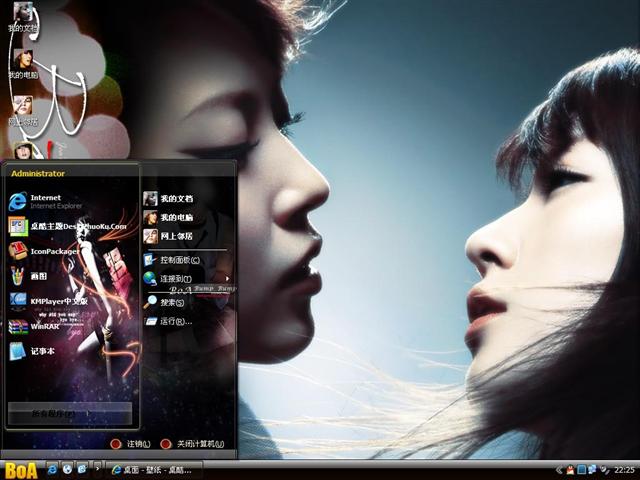Click the Administrator user name header

(38, 173)
